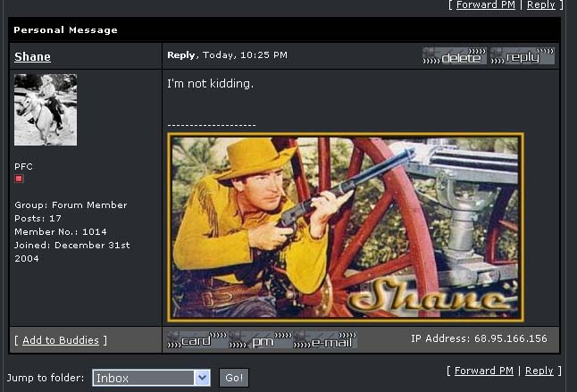Click the "Group: Forum Member" text
Image resolution: width=577 pixels, height=392 pixels.
(71, 204)
